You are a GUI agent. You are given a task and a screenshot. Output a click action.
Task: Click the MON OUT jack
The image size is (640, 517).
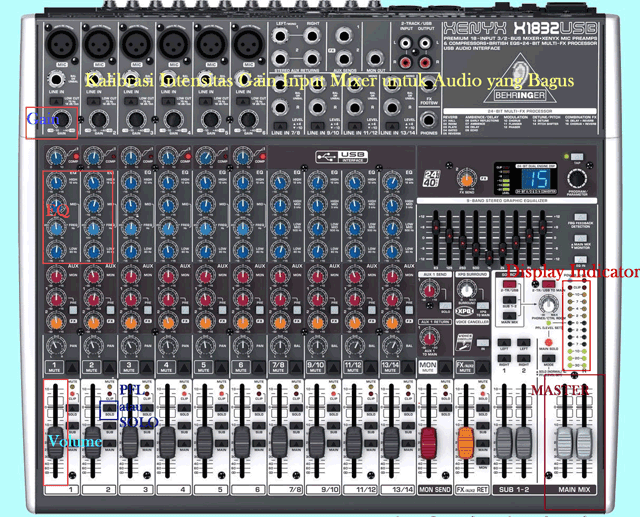[x=375, y=58]
